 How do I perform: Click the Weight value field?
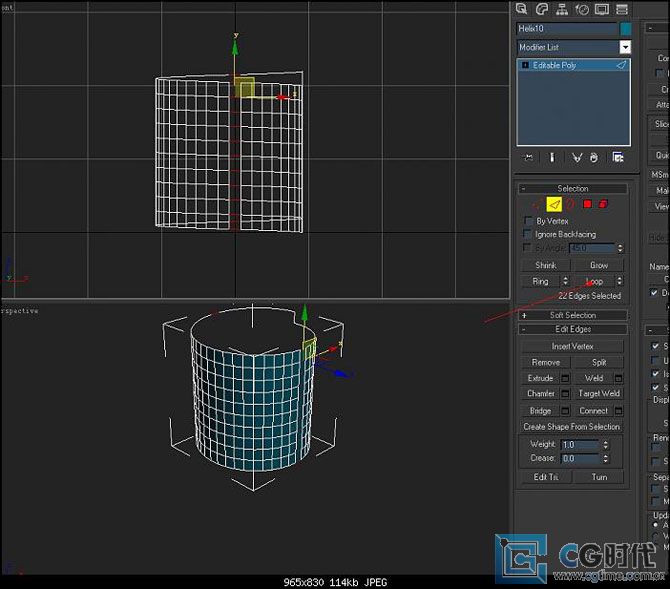click(x=580, y=445)
